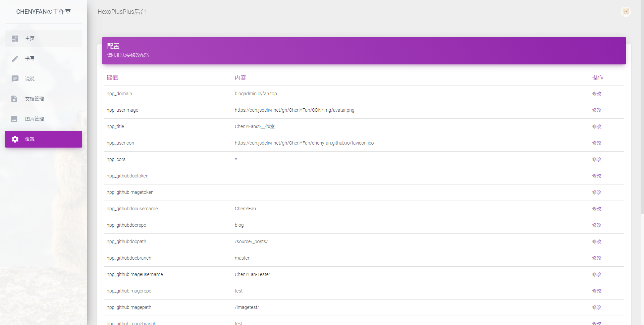Click the hpp_githubdocpath key cell
Viewport: 644px width, 325px height.
[x=126, y=241]
